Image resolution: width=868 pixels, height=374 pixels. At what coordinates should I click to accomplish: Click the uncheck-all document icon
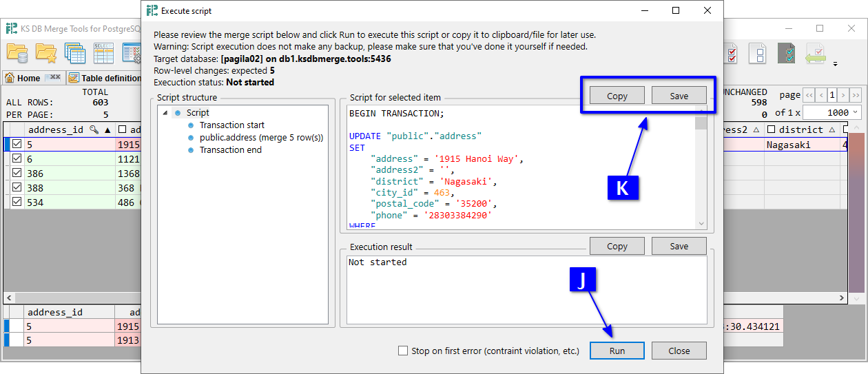coord(757,53)
